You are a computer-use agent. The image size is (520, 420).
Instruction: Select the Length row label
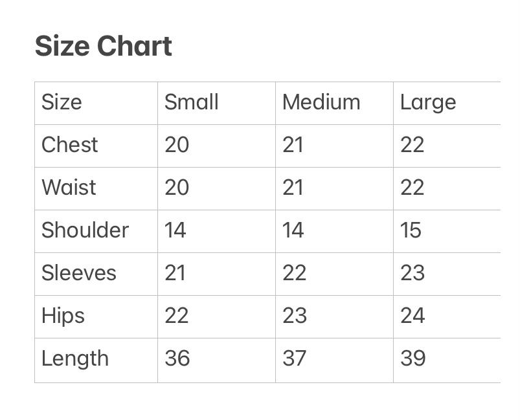coord(74,359)
